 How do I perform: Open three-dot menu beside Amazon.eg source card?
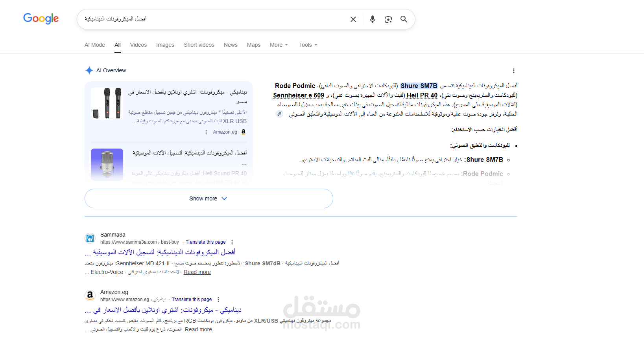point(206,132)
